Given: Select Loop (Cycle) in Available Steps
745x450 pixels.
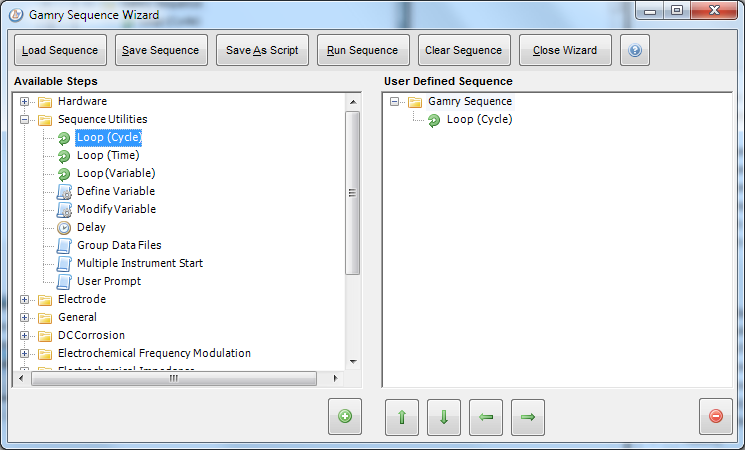Looking at the screenshot, I should [x=109, y=138].
